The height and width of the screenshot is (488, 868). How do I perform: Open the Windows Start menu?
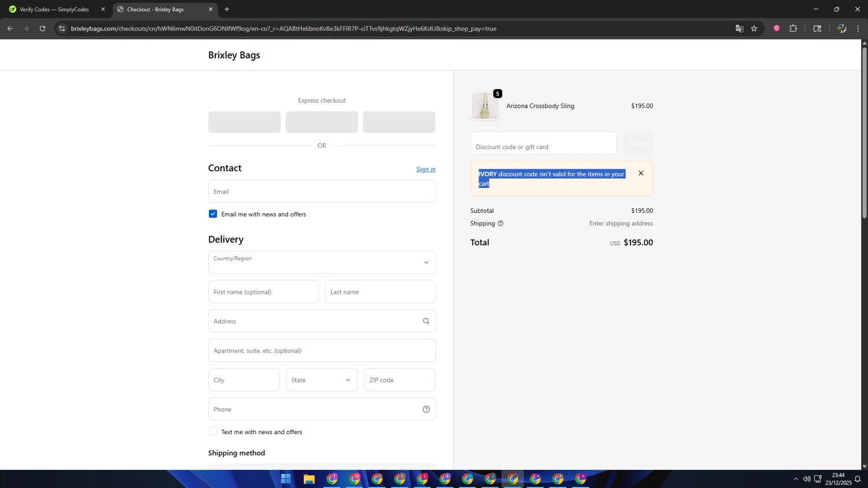[286, 479]
